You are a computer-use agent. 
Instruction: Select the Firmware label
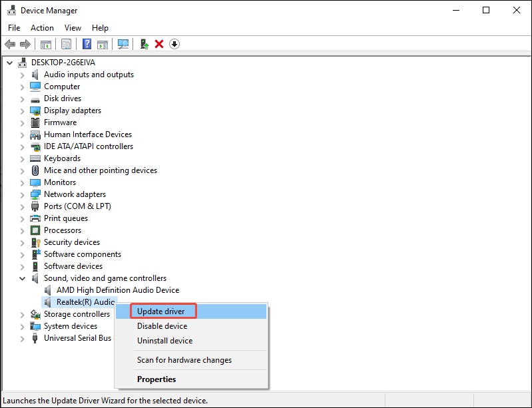(x=61, y=122)
